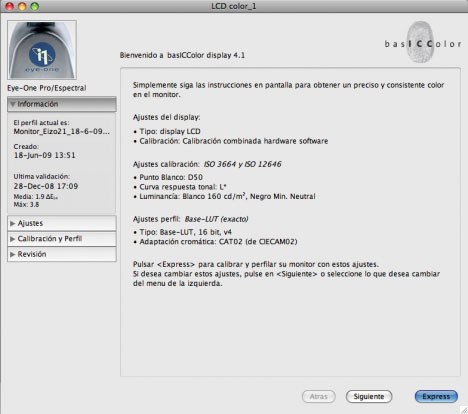Click the 'Ultima validación:' label
468x414 pixels.
(42, 176)
